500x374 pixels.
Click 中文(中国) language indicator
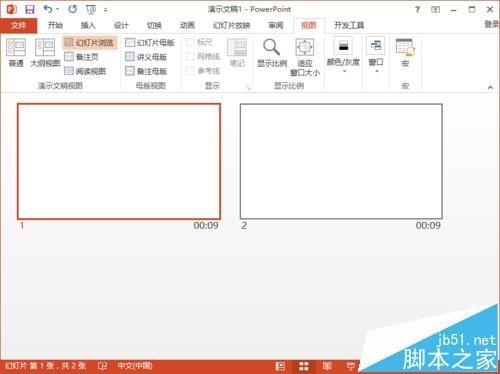pos(135,366)
